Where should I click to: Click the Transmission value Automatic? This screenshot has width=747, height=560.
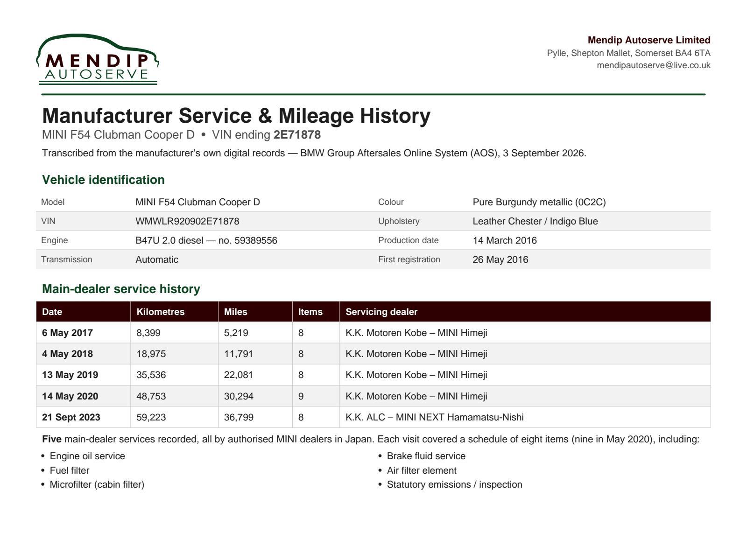coord(157,259)
